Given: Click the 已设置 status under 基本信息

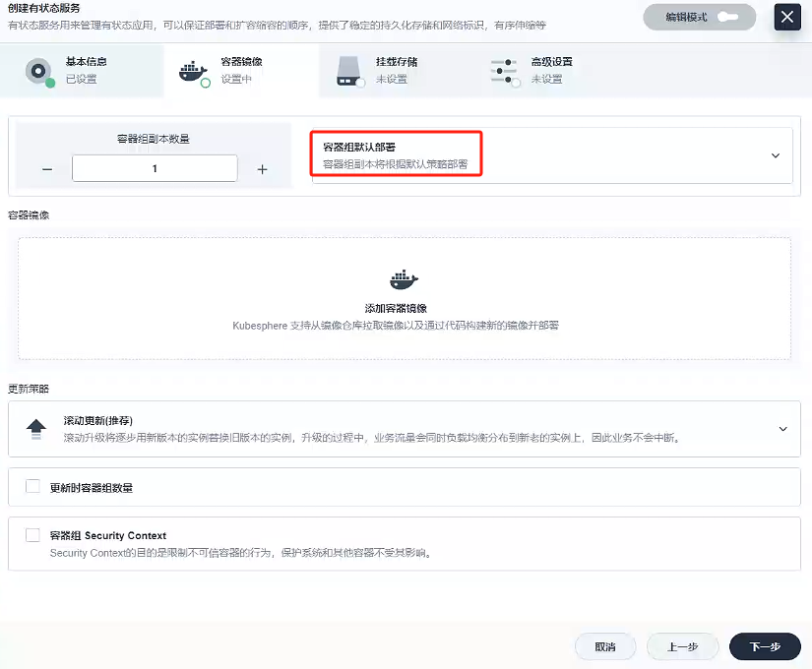Looking at the screenshot, I should pos(82,80).
